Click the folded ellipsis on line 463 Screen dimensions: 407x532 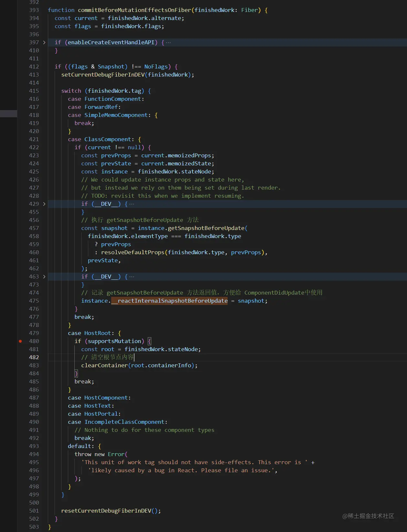(132, 276)
